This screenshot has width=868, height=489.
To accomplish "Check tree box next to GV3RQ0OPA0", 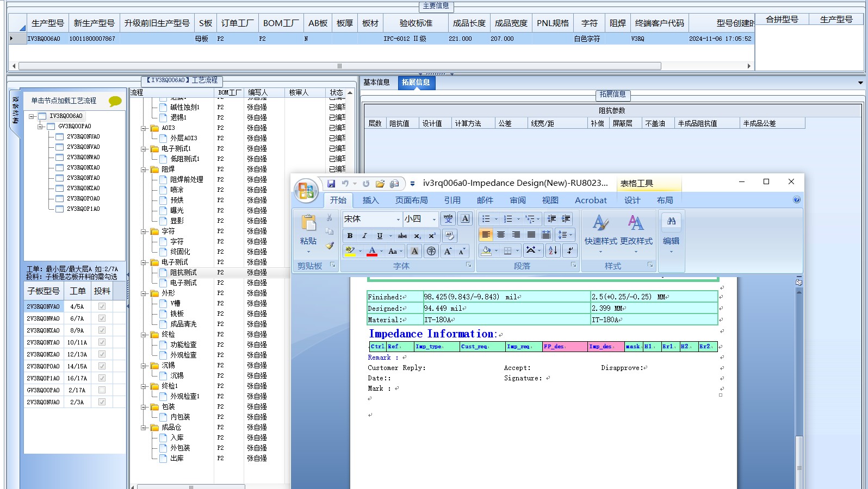I will (51, 127).
